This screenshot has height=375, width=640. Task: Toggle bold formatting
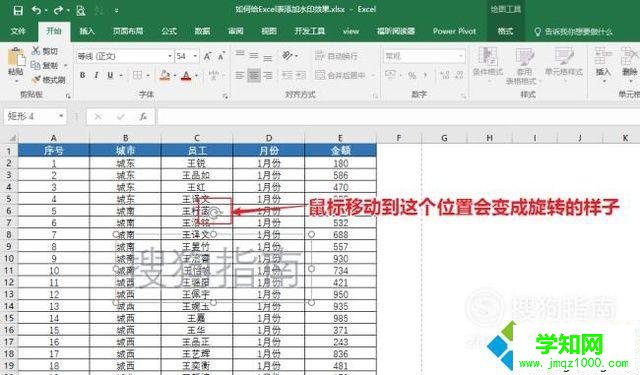pos(83,75)
